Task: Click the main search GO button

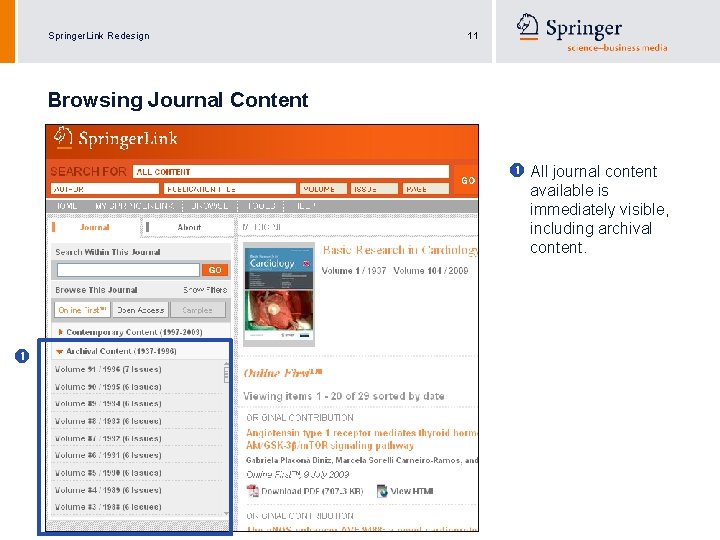Action: click(x=467, y=180)
